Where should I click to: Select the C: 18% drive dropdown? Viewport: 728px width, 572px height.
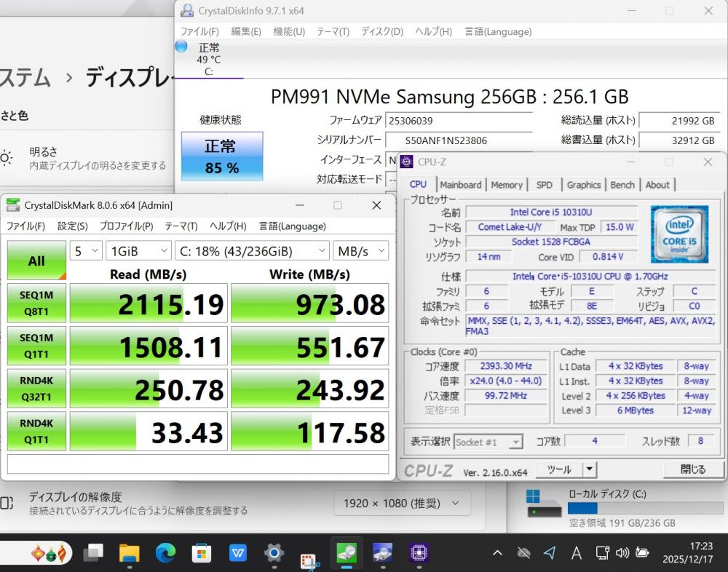252,251
